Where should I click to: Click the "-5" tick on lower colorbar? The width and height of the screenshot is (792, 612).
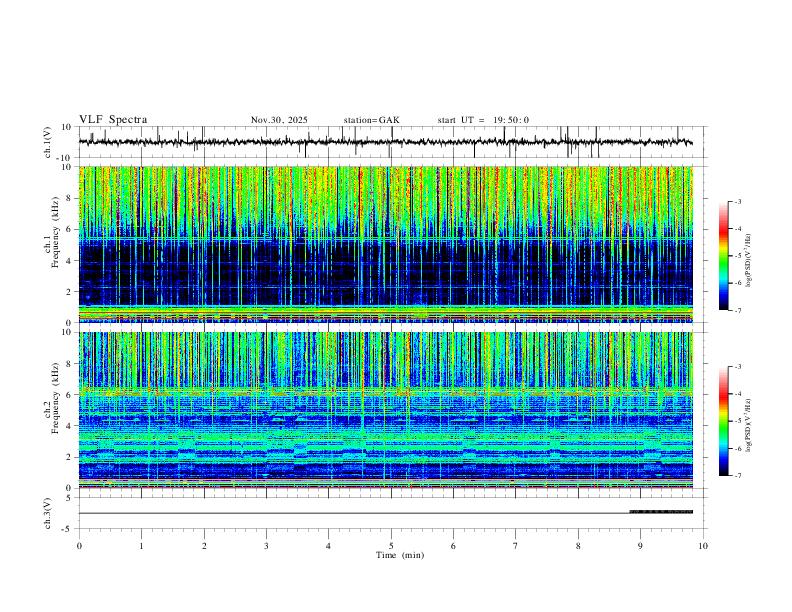(x=737, y=421)
